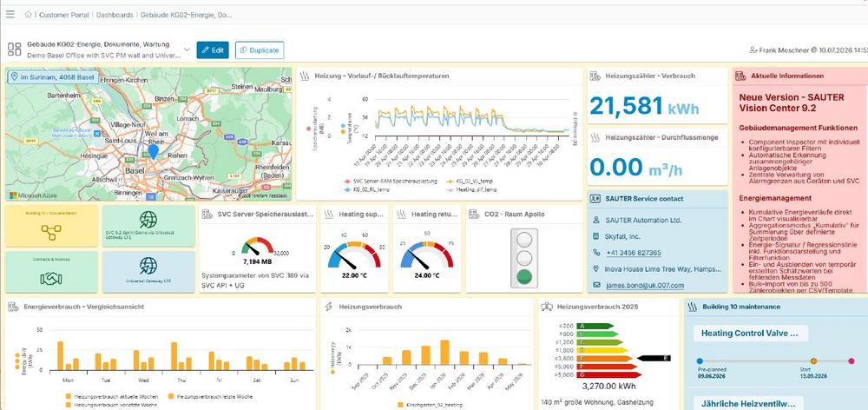Open Universal Gateway LTE tile
Screen dimensions: 868x410
(x=148, y=272)
